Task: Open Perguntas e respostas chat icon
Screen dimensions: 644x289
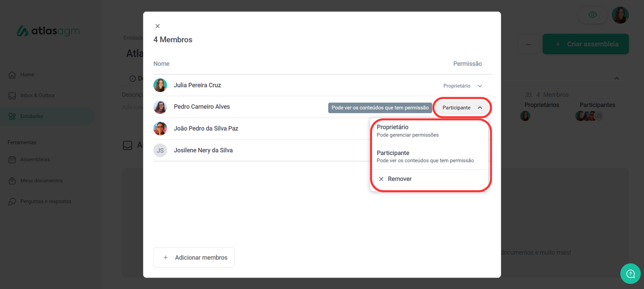Action: [12, 202]
